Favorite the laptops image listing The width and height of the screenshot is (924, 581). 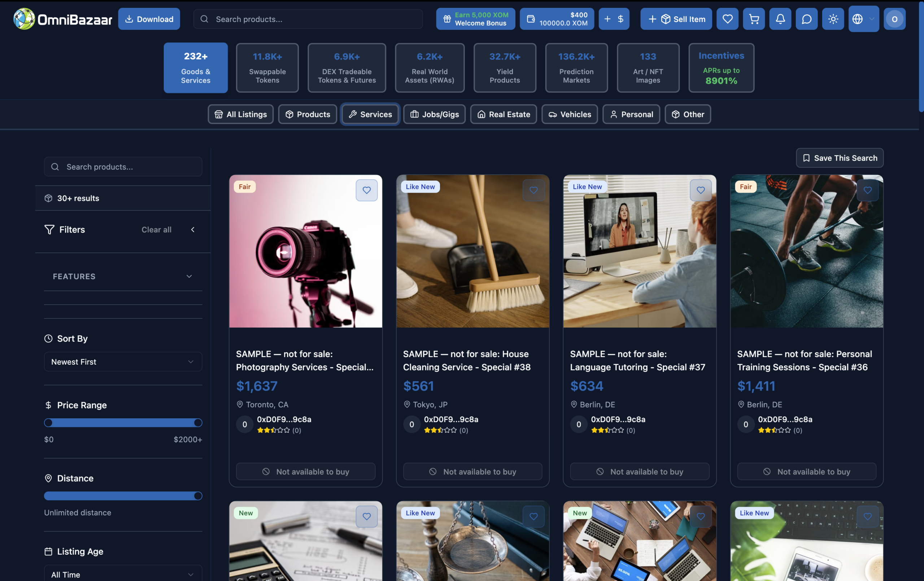[x=701, y=516]
